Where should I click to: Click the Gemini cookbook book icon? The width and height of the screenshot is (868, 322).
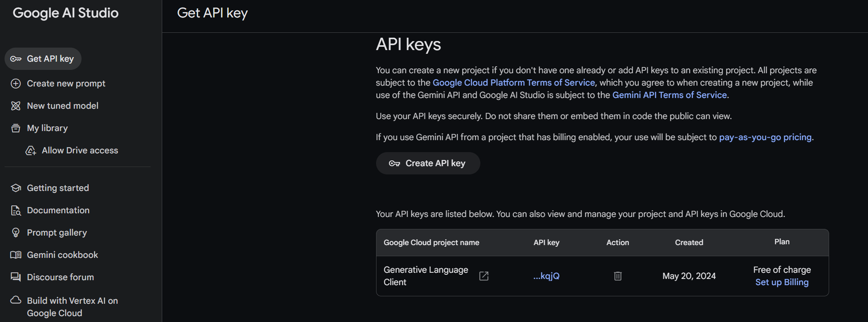16,255
